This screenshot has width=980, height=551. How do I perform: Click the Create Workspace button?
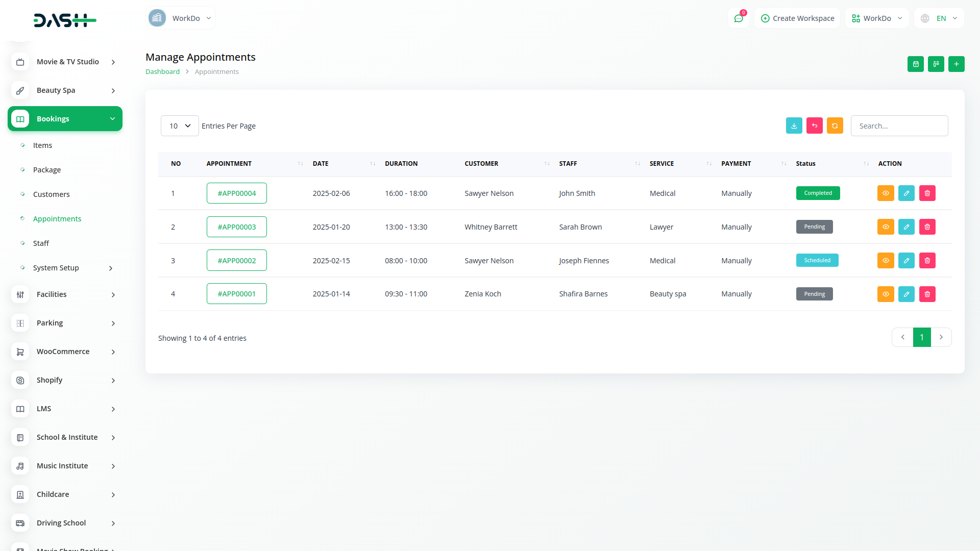(x=797, y=18)
